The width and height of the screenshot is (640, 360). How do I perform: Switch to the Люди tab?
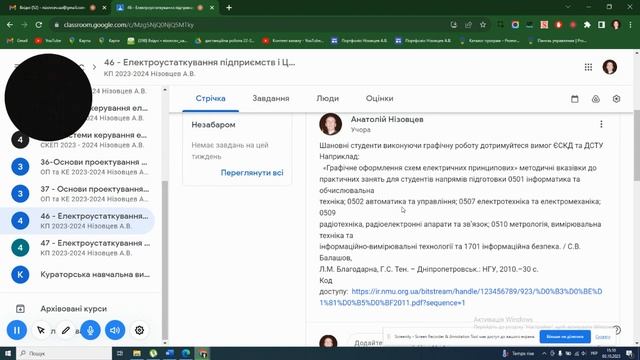(327, 98)
